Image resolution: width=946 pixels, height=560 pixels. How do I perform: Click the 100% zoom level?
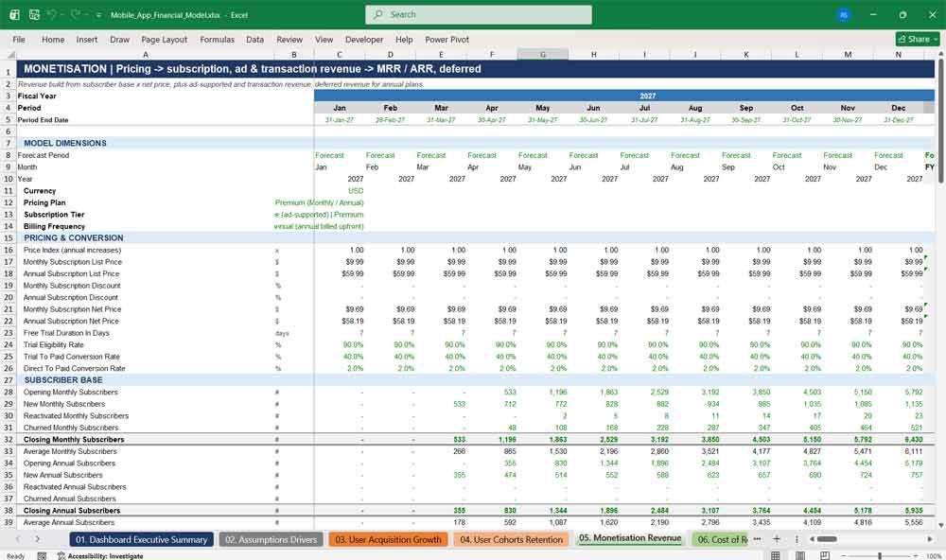pyautogui.click(x=934, y=556)
